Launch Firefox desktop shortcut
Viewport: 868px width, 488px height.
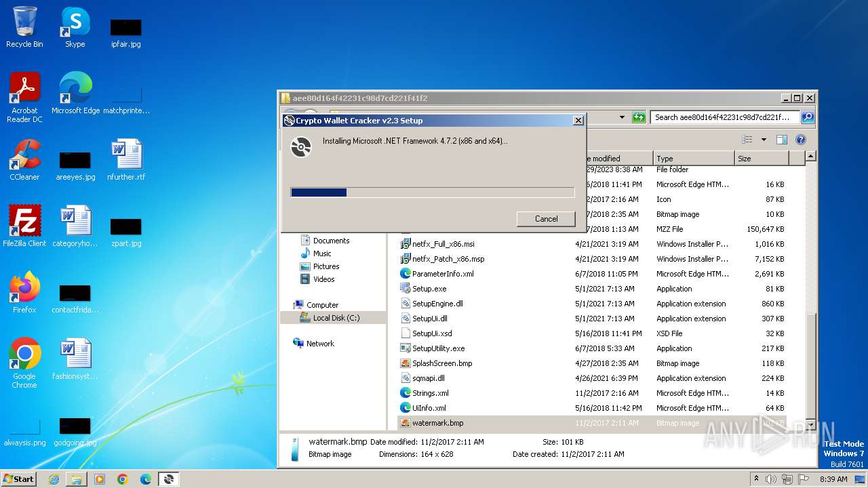24,292
